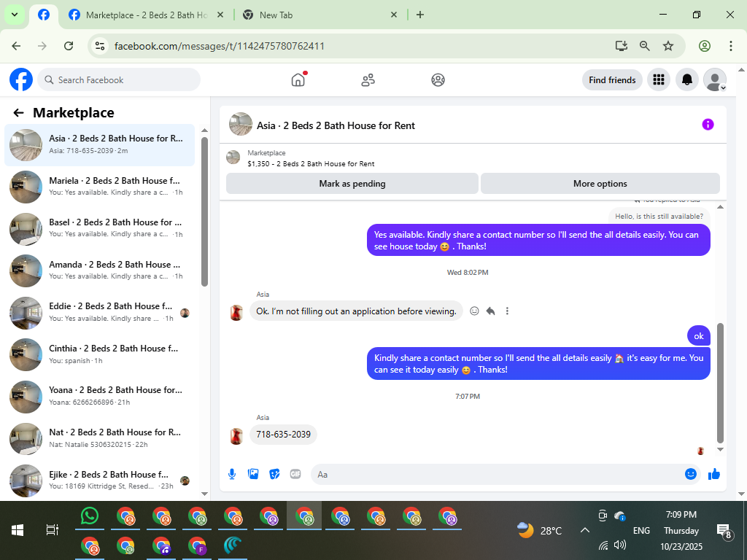The image size is (747, 560).
Task: Record a voice clip with microphone icon
Action: click(232, 474)
